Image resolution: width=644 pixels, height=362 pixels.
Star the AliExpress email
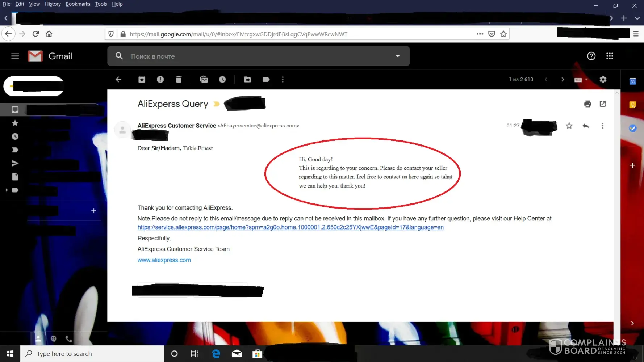tap(569, 126)
